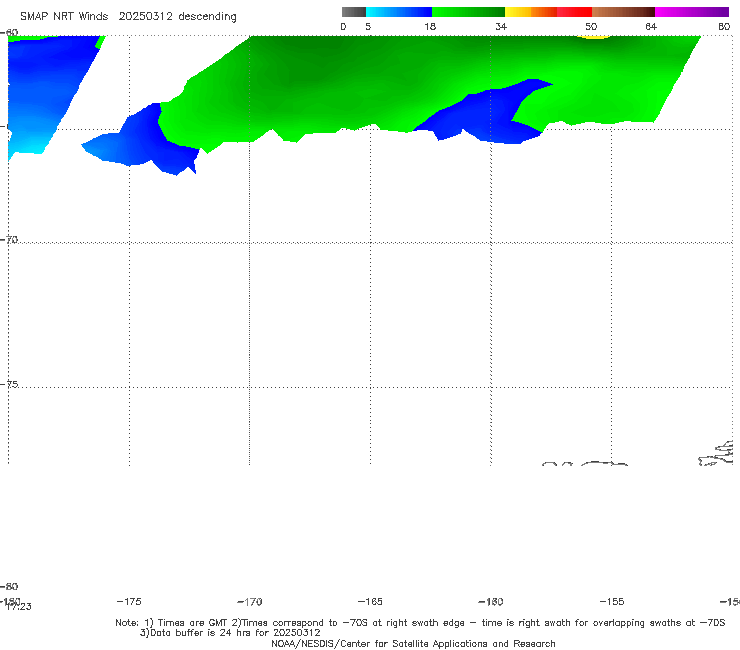
Task: Click the cyan-to-blue segment of the color bar
Action: (x=399, y=12)
